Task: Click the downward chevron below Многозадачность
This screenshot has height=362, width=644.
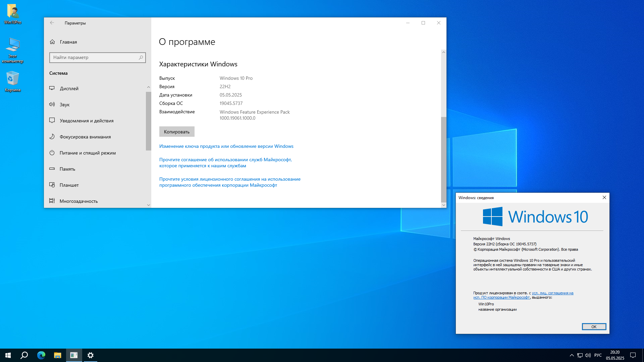Action: tap(149, 205)
